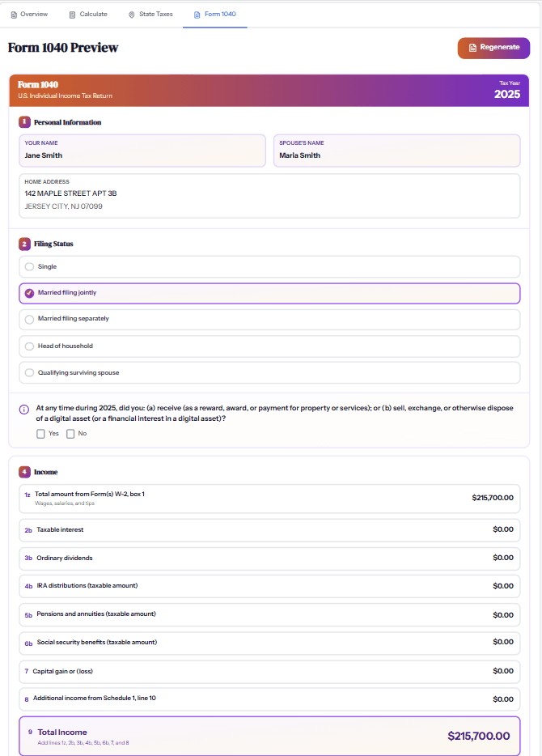This screenshot has height=756, width=542.
Task: Click the numbered badge for Personal Information
Action: click(x=23, y=122)
